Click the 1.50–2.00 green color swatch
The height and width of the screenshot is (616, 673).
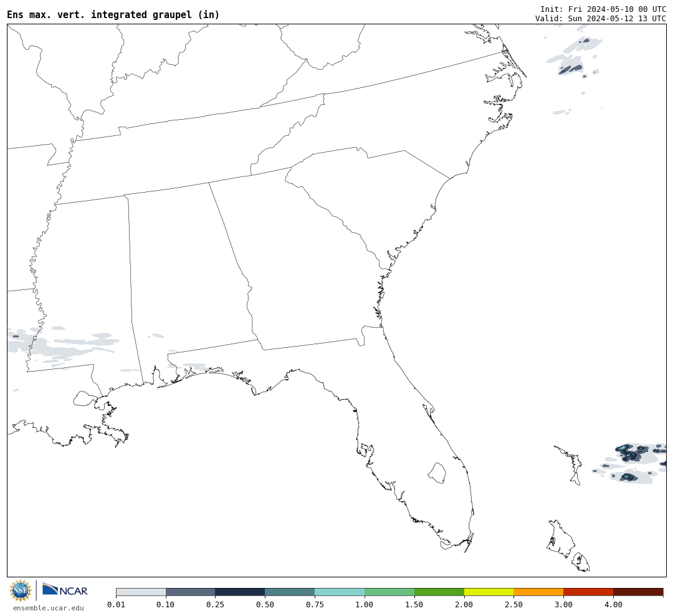[439, 592]
